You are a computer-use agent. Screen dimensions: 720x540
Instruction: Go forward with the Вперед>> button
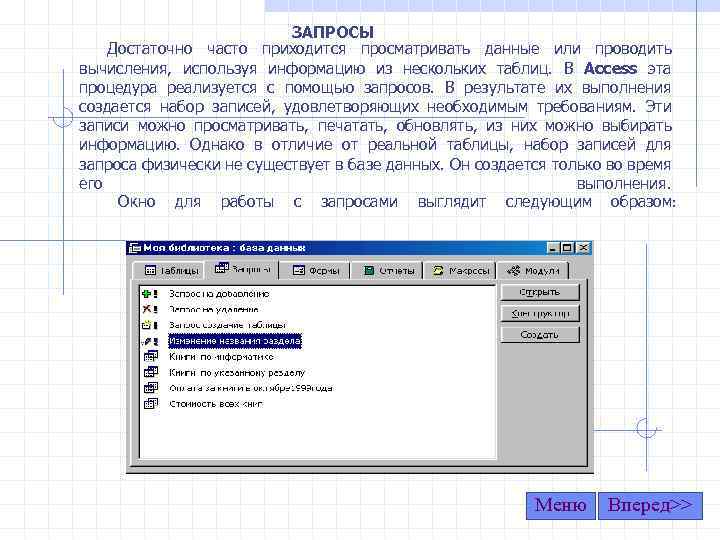[x=650, y=506]
